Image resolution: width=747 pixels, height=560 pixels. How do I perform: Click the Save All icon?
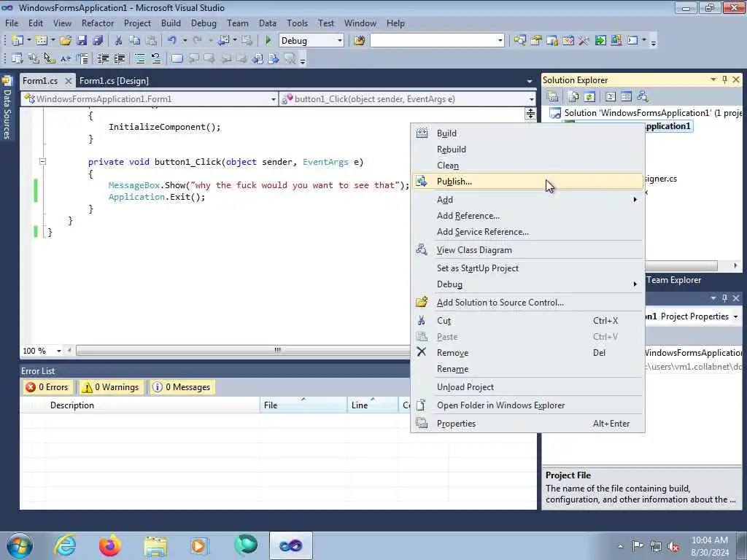tap(98, 41)
